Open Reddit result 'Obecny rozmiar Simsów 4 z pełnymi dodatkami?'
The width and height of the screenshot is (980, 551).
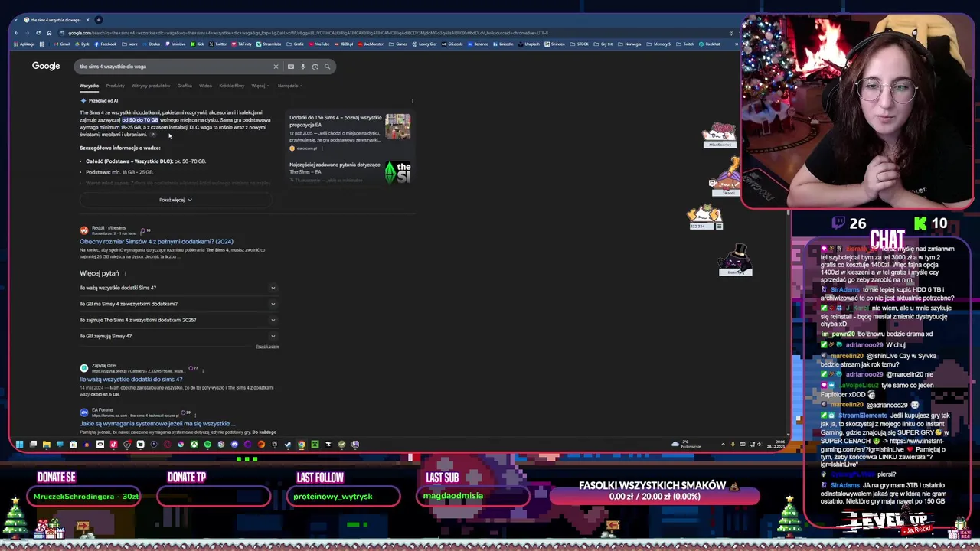(156, 242)
